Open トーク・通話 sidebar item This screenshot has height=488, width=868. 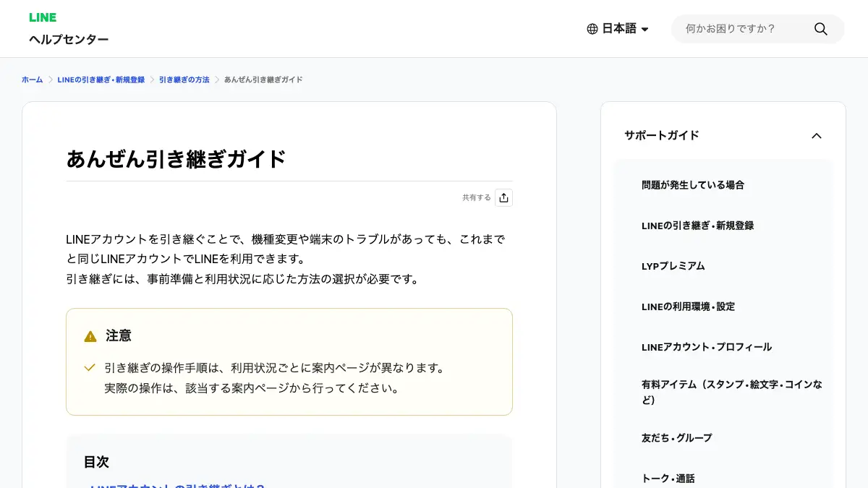coord(668,479)
